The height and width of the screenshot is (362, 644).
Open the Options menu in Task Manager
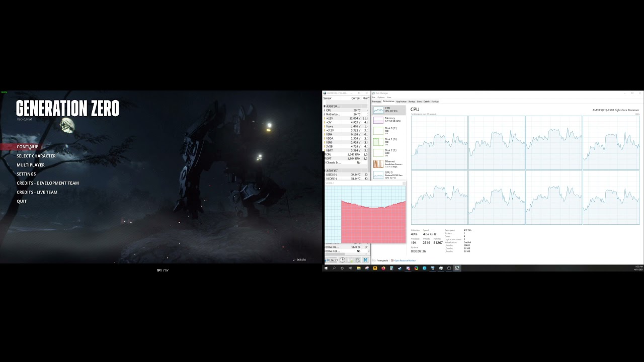coord(381,97)
